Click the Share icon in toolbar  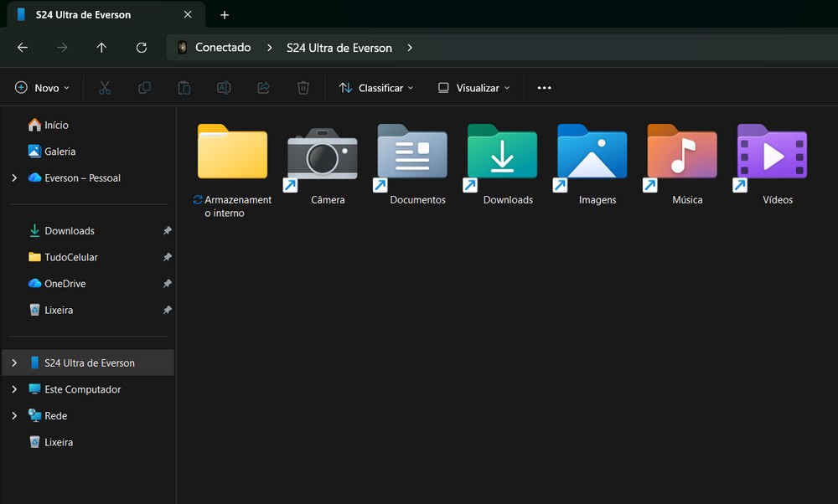(x=263, y=88)
